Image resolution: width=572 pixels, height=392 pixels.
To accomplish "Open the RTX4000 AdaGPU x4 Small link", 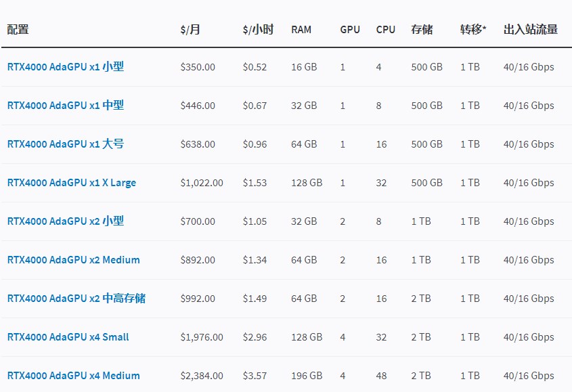I will pyautogui.click(x=68, y=337).
